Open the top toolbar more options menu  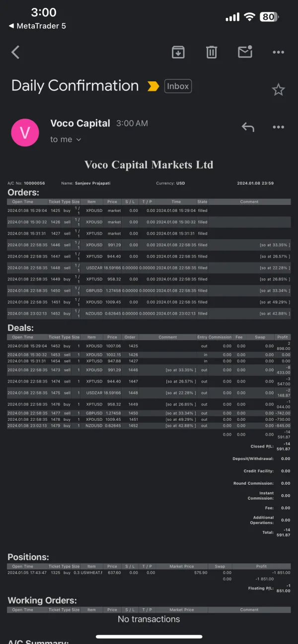coord(278,52)
